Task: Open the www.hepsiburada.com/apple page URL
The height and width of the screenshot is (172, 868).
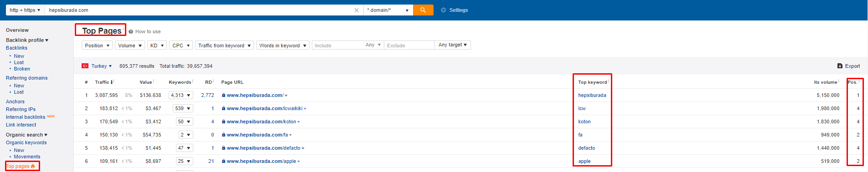Action: point(261,161)
